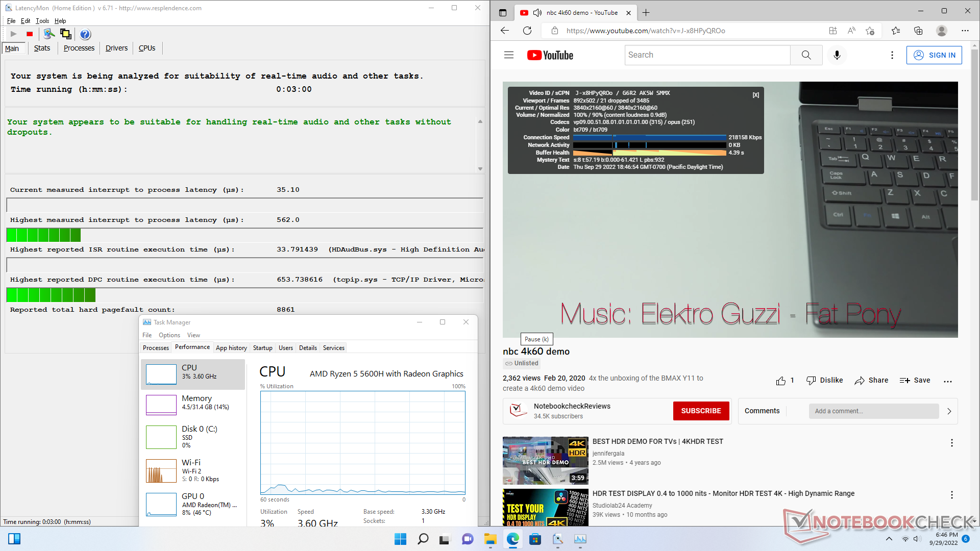
Task: Open the YouTube hamburger guide menu
Action: click(x=508, y=55)
